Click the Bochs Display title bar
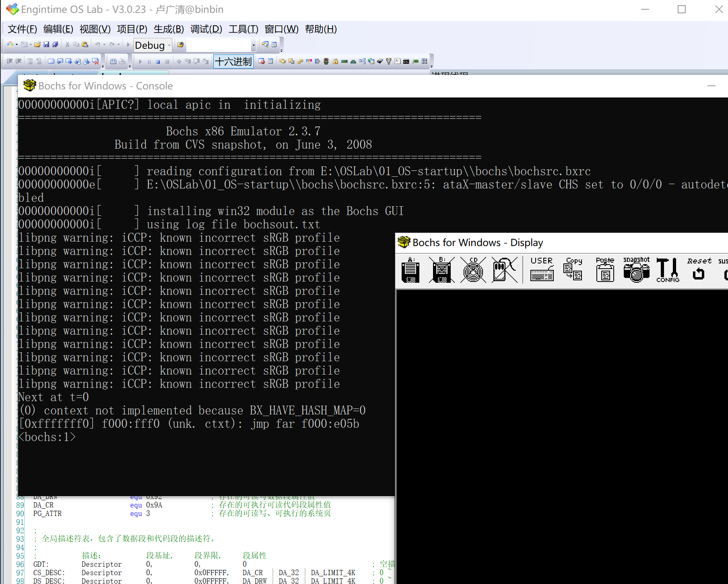 pos(561,242)
